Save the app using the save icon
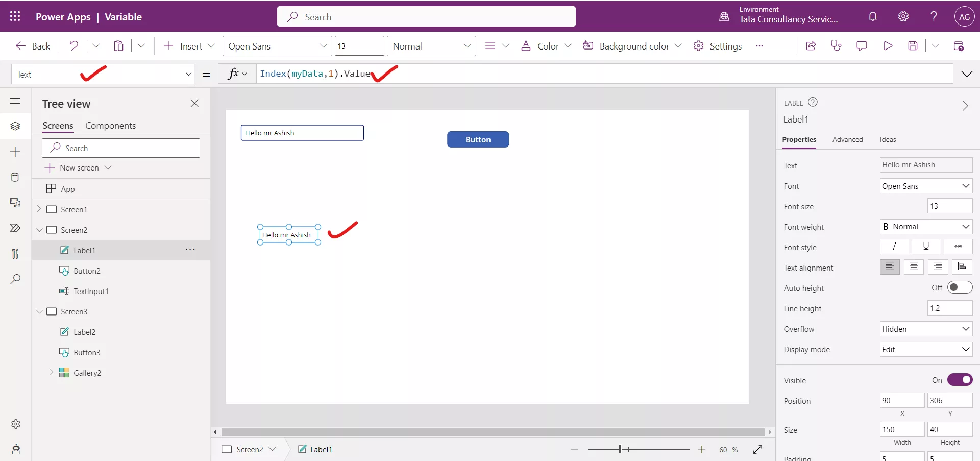 914,46
